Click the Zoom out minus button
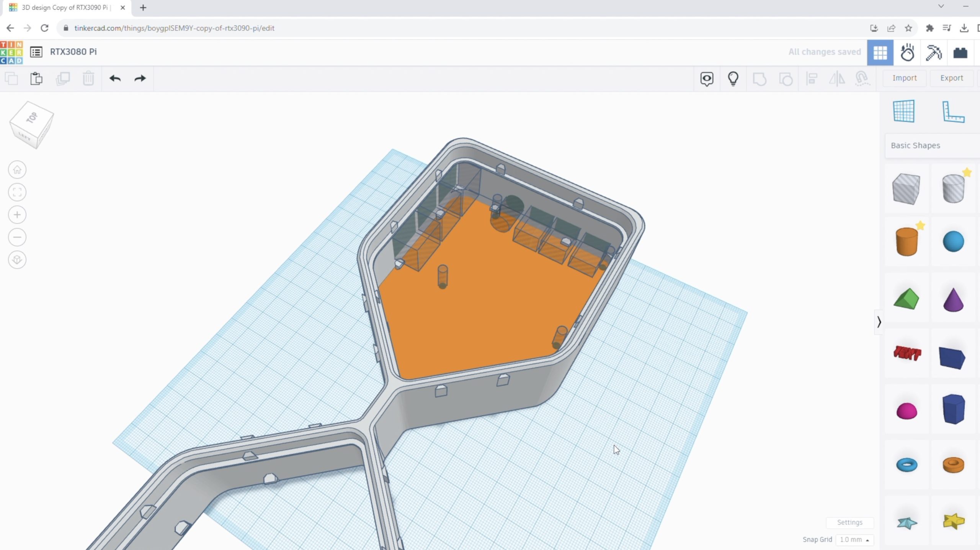Image resolution: width=980 pixels, height=550 pixels. [17, 237]
